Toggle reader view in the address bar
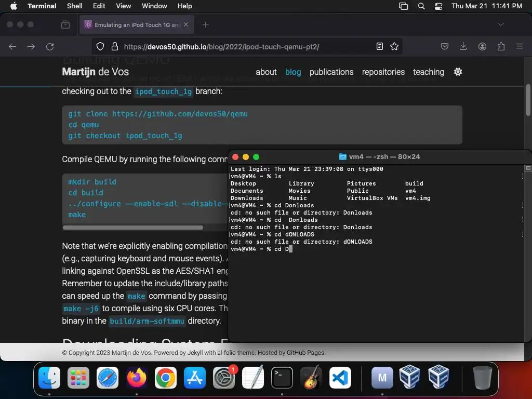532x399 pixels. [x=380, y=46]
